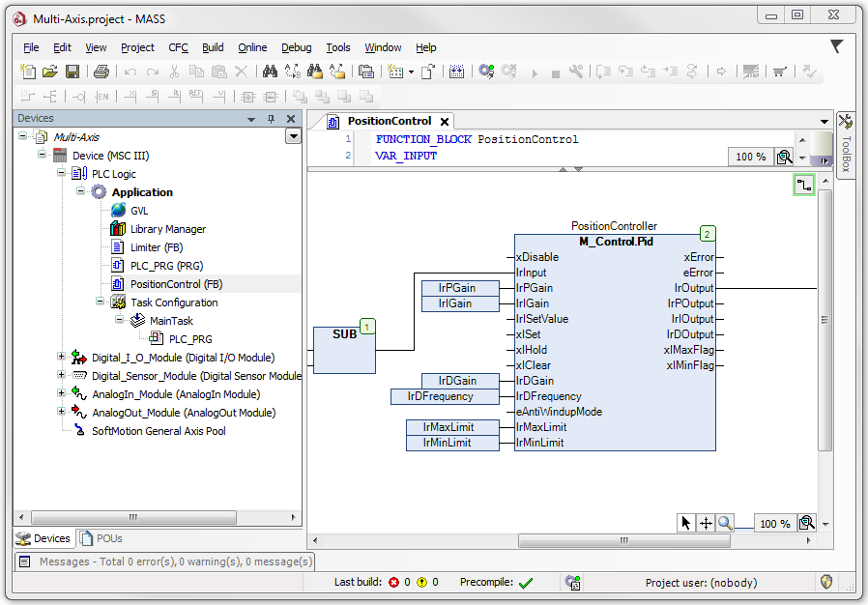Open the Build project icon
Image resolution: width=868 pixels, height=605 pixels.
454,69
